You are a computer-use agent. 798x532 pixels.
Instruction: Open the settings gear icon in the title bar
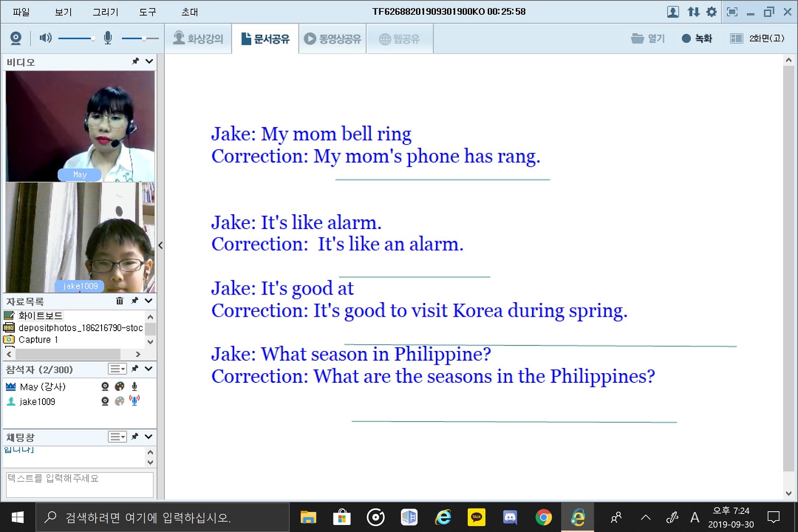coord(712,12)
